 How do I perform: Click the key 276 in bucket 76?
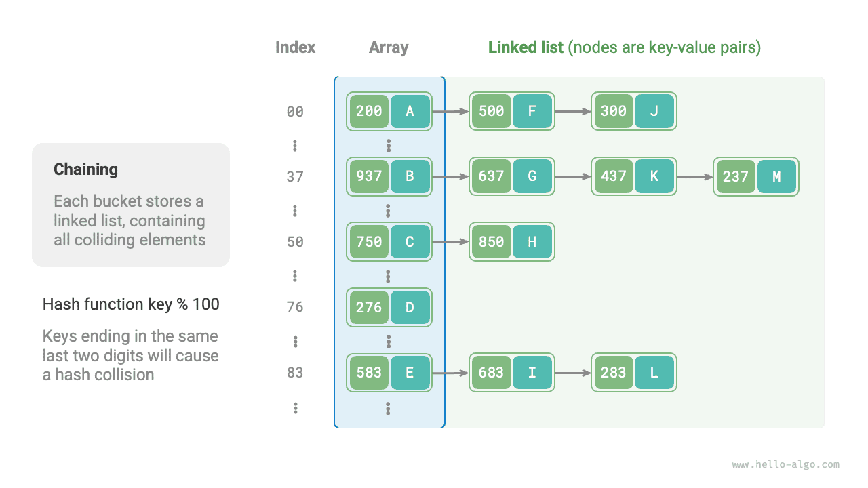(x=369, y=307)
